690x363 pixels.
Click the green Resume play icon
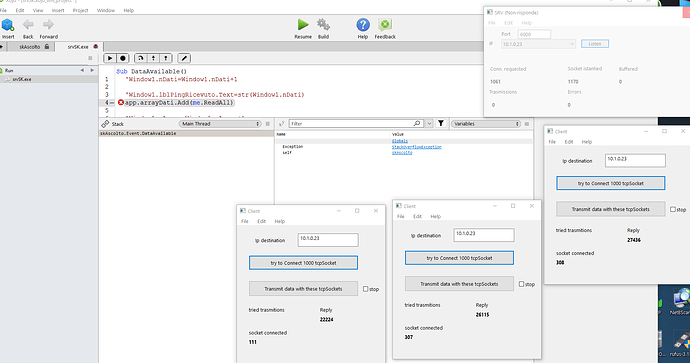click(303, 25)
